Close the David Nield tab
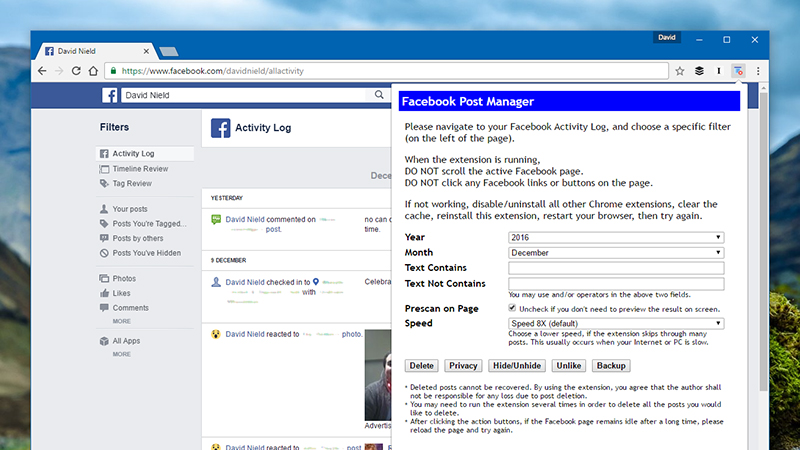Image resolution: width=800 pixels, height=450 pixels. click(146, 51)
